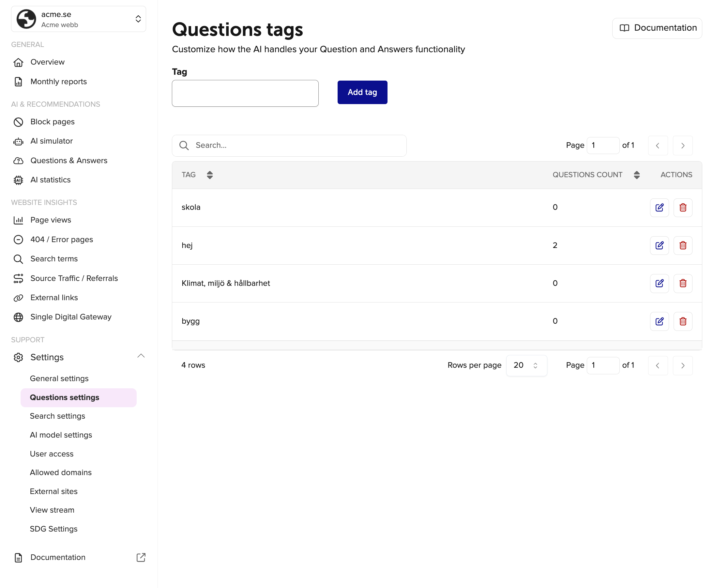715x588 pixels.
Task: Click into the Tag input field
Action: [x=245, y=93]
